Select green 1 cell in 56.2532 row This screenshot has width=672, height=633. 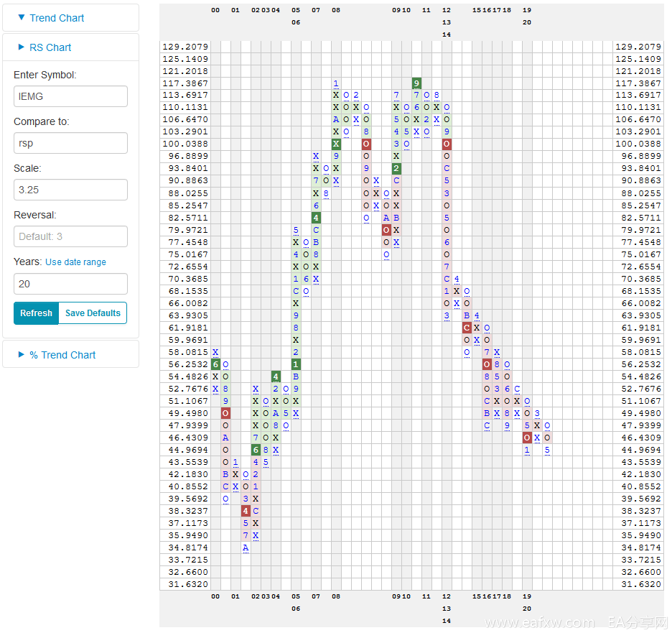coord(296,364)
